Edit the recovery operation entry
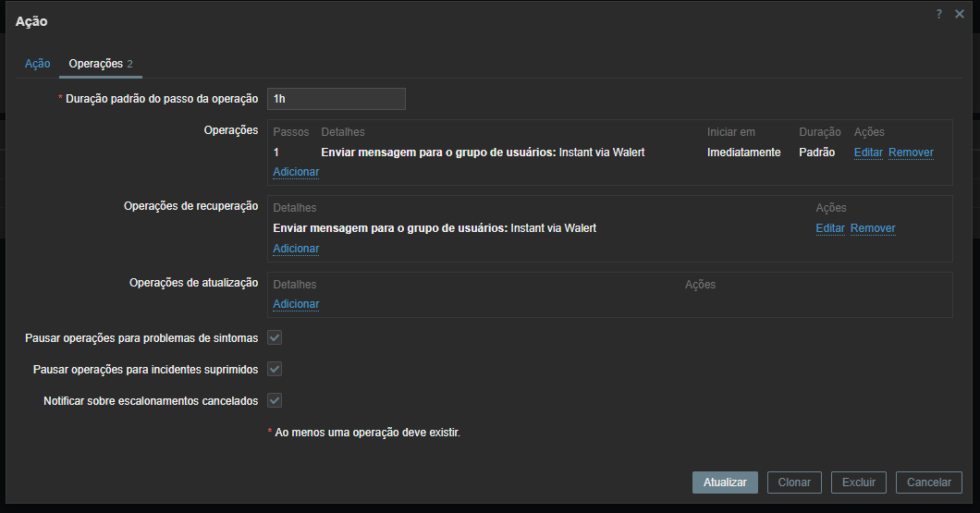The width and height of the screenshot is (980, 513). (x=830, y=228)
